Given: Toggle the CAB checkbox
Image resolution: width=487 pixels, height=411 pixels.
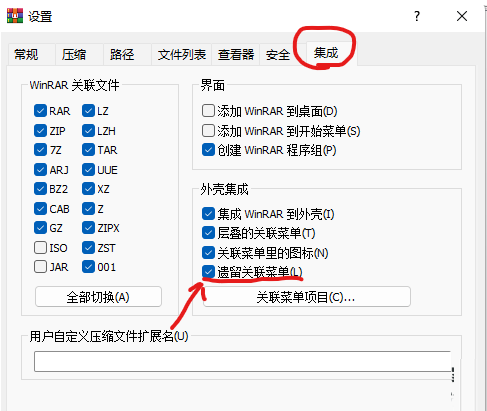Looking at the screenshot, I should pos(40,209).
